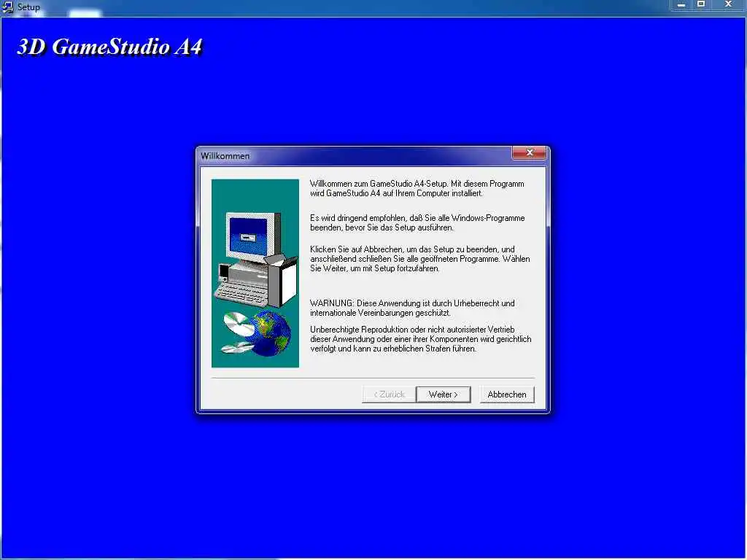747x560 pixels.
Task: Maximize the Setup window
Action: (x=701, y=5)
